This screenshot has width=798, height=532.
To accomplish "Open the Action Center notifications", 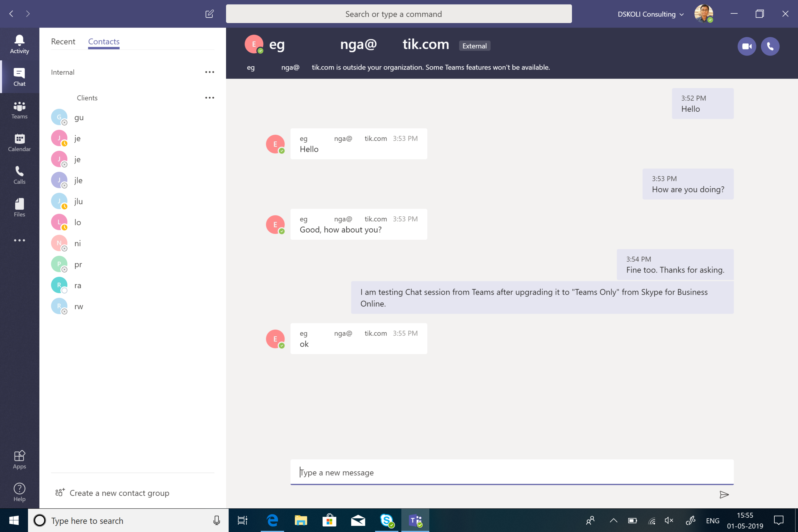I will coord(779,520).
